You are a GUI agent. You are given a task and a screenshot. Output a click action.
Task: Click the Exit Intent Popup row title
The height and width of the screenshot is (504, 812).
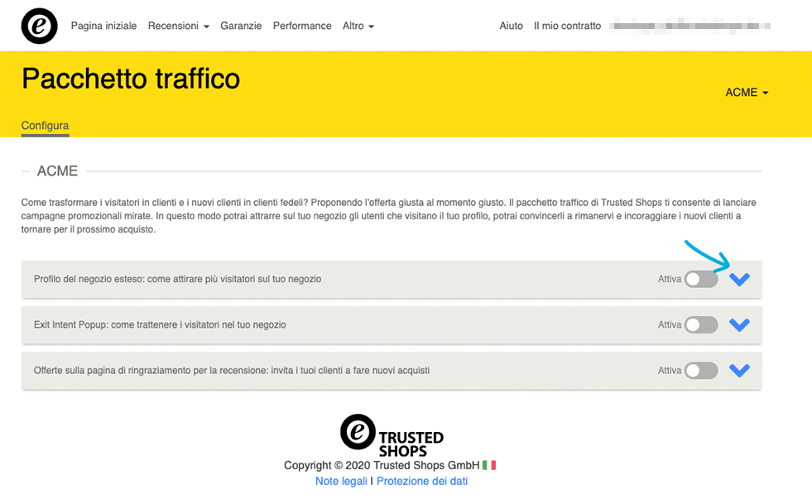pos(160,324)
